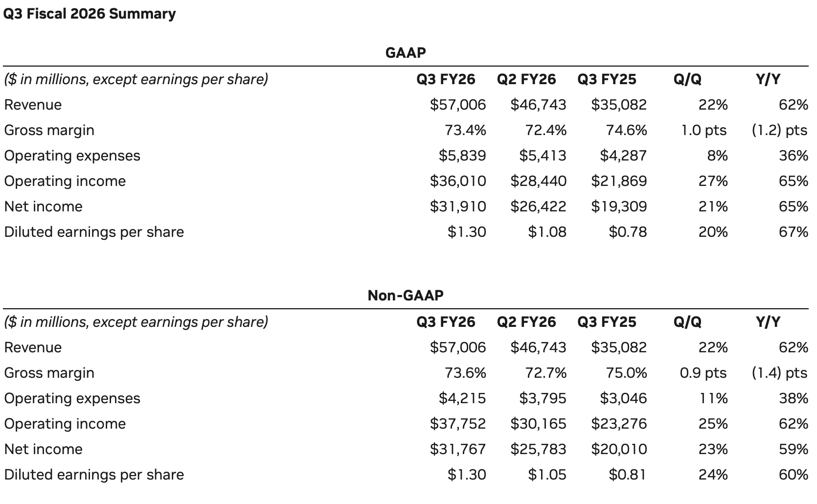Click the Q2 FY26 header in Non-GAAP table
This screenshot has width=817, height=504.
click(526, 322)
